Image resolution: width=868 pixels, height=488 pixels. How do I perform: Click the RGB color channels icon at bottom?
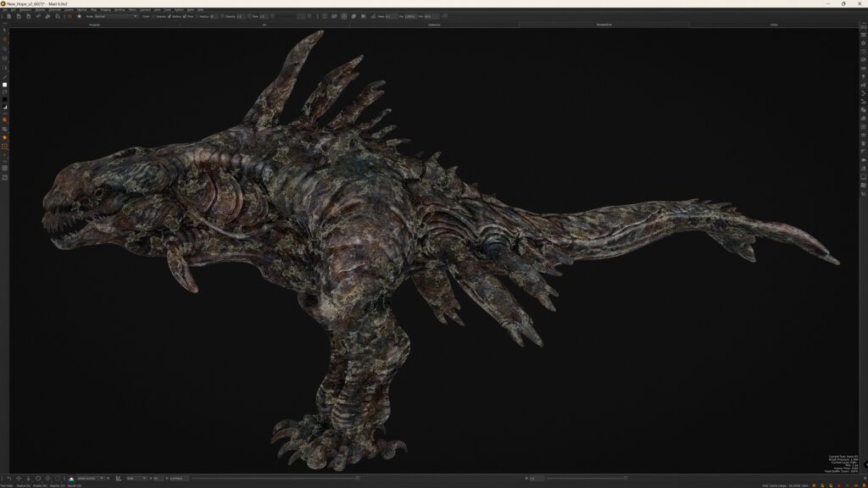click(x=71, y=479)
